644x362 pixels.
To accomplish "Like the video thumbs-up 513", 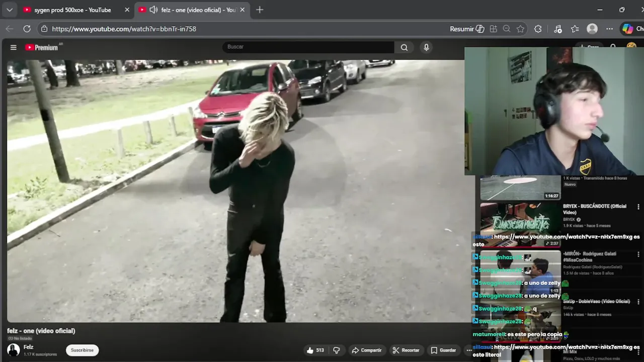I will [315, 350].
